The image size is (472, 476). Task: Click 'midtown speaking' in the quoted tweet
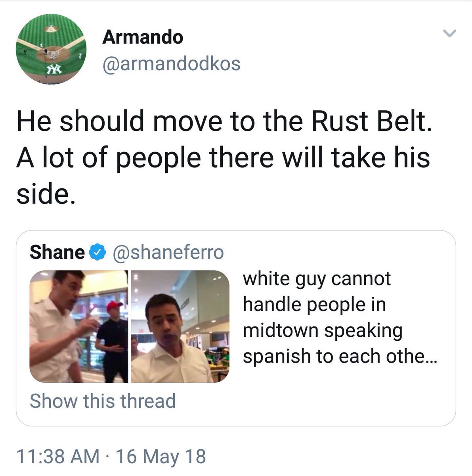click(x=323, y=331)
